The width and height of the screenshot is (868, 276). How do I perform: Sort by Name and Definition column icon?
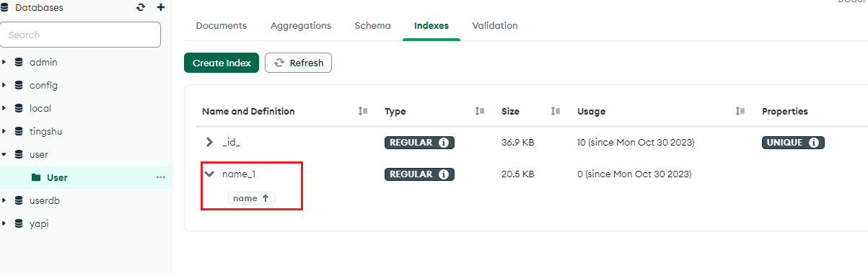tap(363, 112)
